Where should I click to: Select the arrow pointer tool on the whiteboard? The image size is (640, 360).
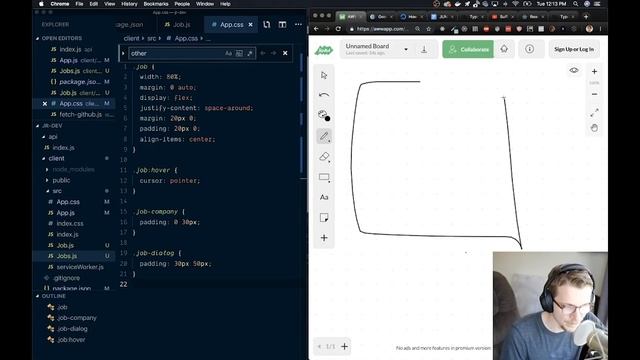coord(324,76)
